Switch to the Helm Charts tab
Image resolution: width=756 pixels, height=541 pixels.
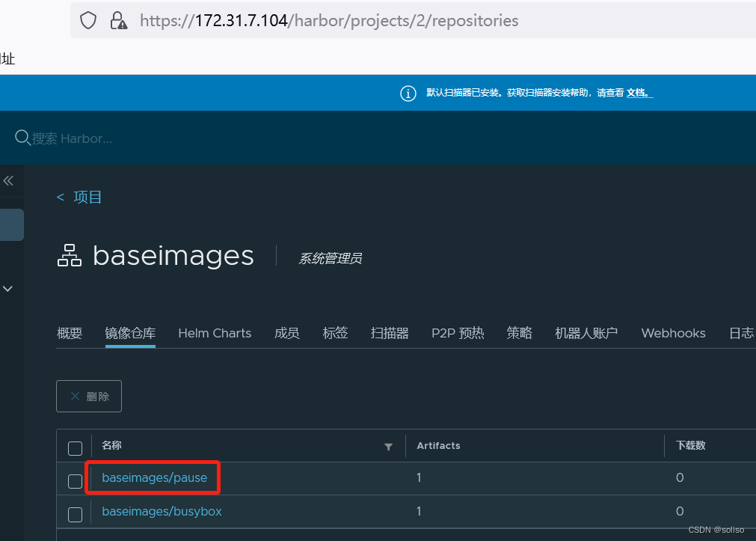214,333
